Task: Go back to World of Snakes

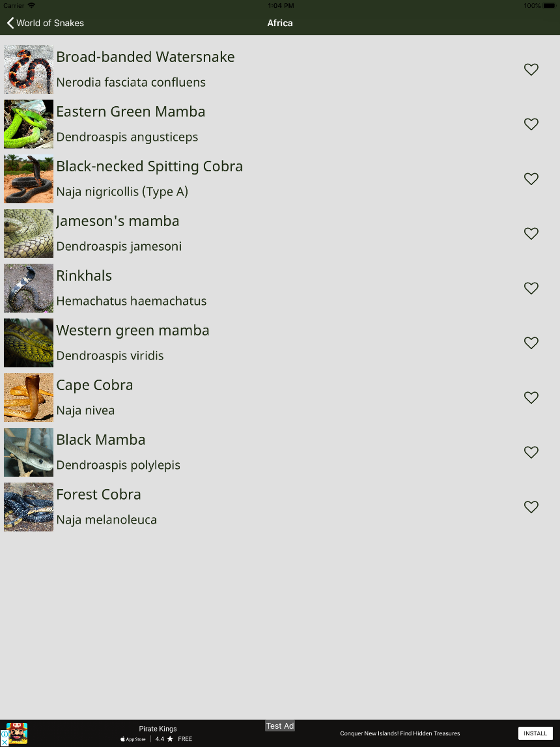Action: coord(45,23)
